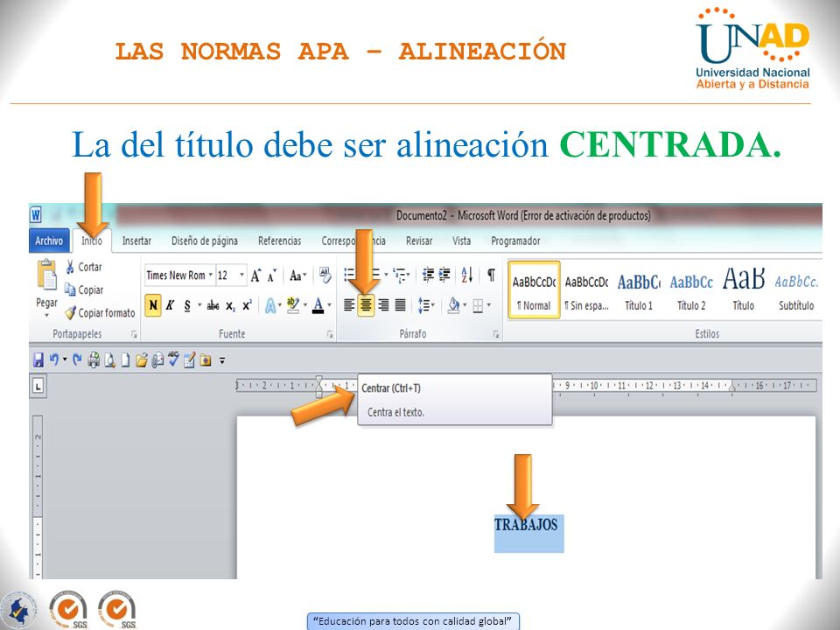
Task: Toggle italic K formatting
Action: pos(170,305)
